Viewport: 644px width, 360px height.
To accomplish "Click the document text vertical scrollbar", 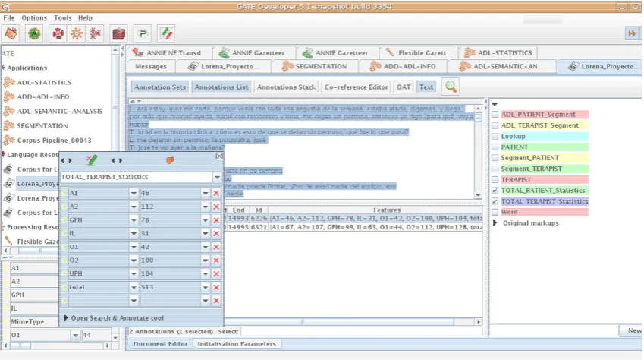I will coord(478,151).
